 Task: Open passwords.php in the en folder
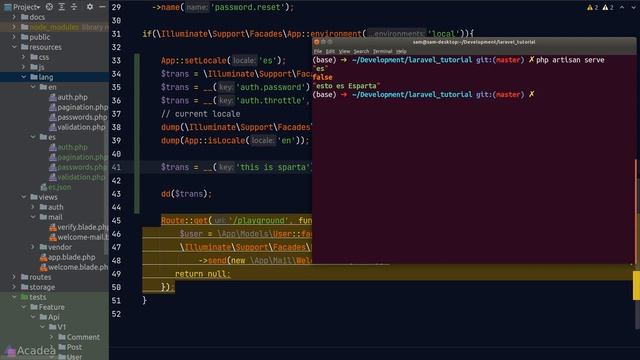click(78, 117)
